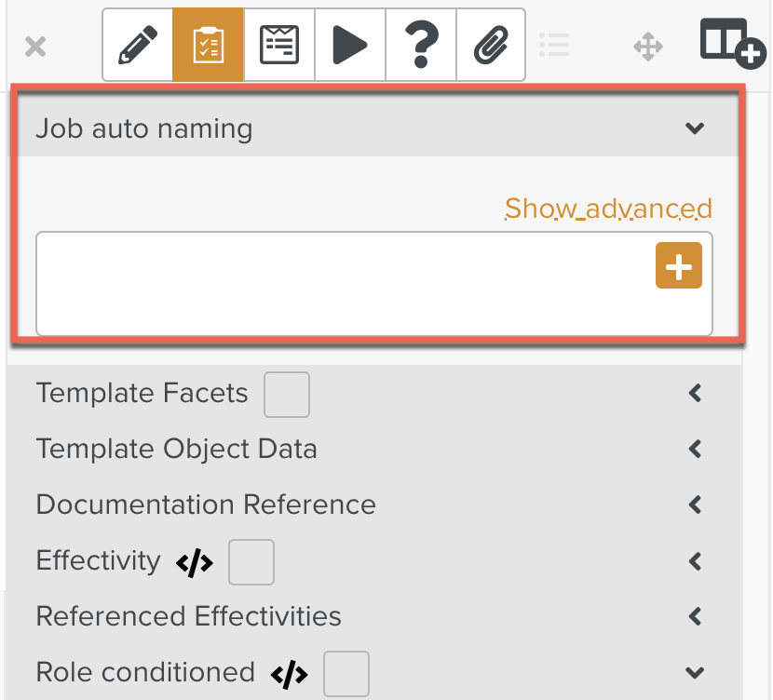Open the help question mark icon
The width and height of the screenshot is (773, 700).
click(x=420, y=44)
